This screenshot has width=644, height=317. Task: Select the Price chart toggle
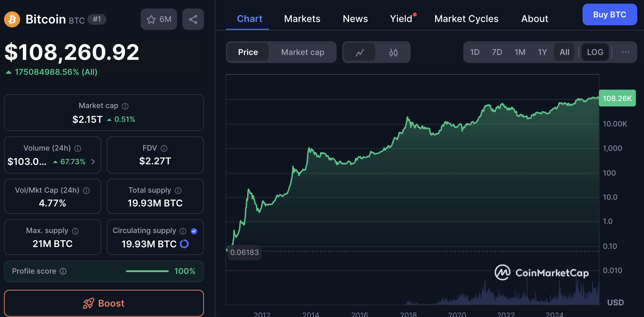(x=248, y=52)
